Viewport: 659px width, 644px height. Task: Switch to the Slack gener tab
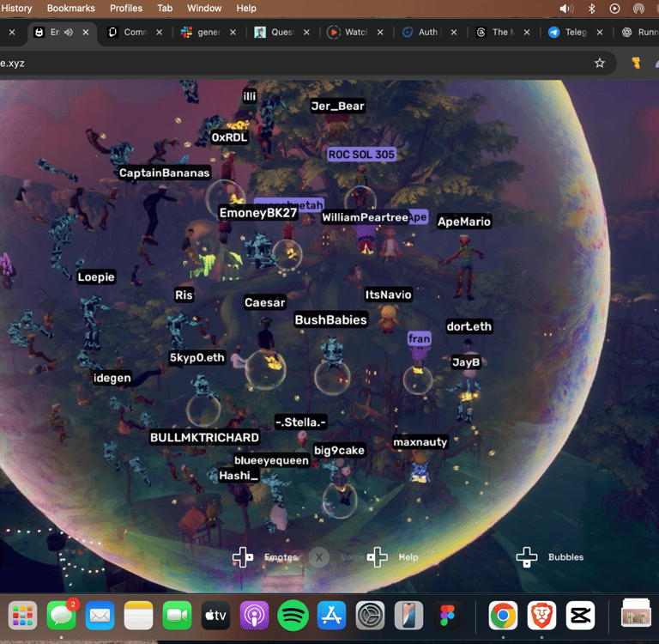click(202, 32)
